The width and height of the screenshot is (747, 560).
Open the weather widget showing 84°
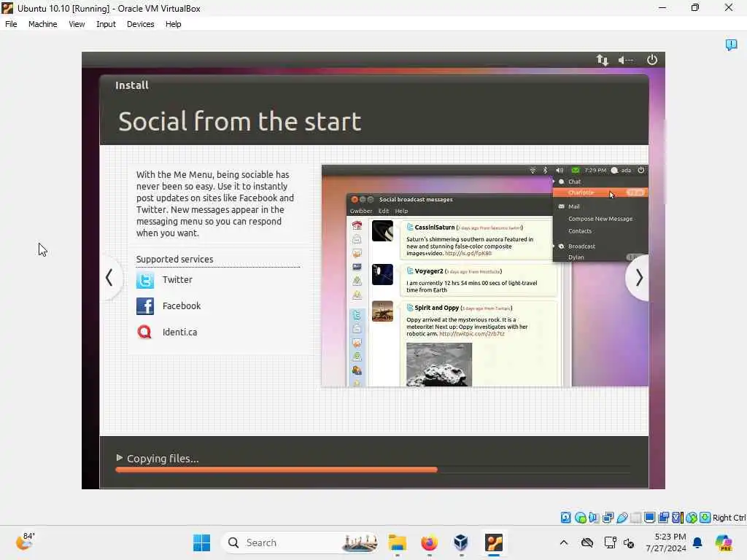(x=25, y=542)
